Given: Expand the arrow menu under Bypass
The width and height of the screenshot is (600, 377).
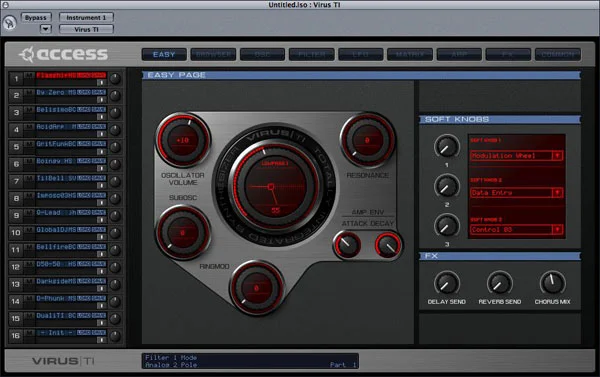Looking at the screenshot, I should [x=46, y=29].
